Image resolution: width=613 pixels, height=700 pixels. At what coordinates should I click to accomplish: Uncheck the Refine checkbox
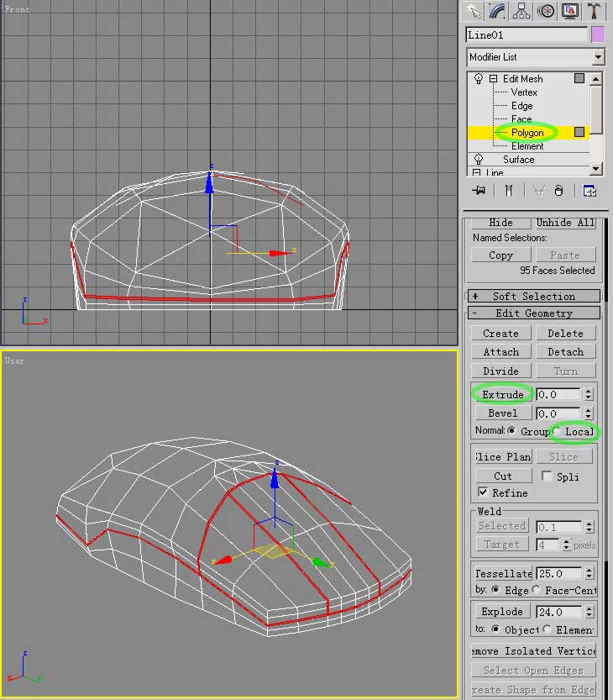(x=483, y=492)
